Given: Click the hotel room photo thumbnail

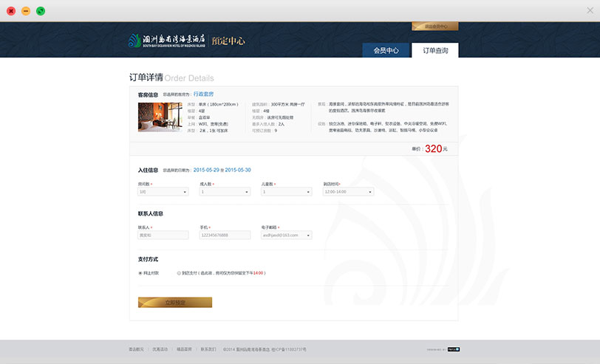Looking at the screenshot, I should pos(160,117).
